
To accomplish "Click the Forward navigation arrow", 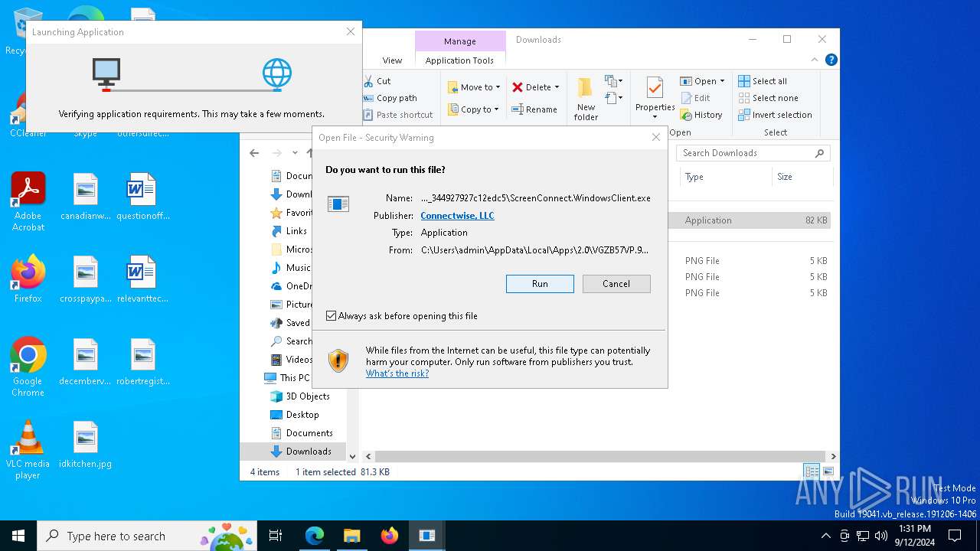I will pos(277,153).
